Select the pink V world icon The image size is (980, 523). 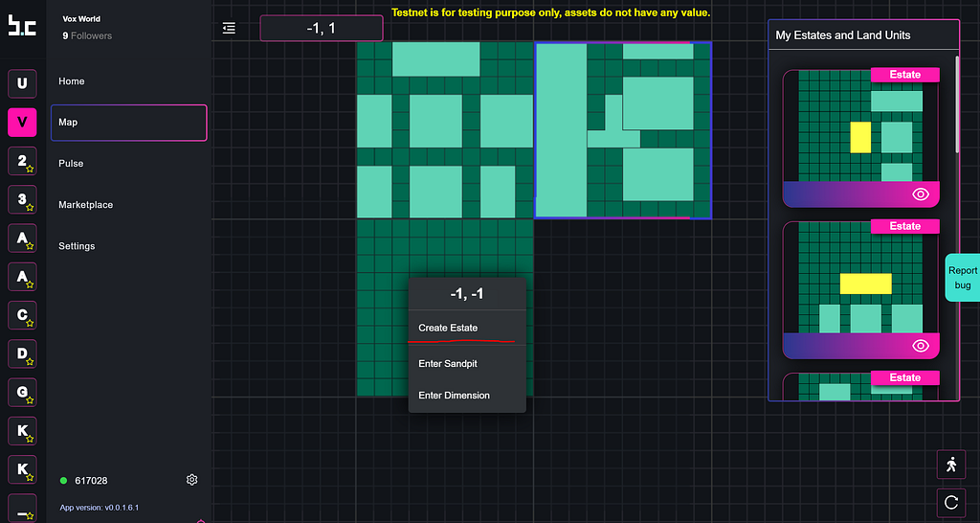[22, 122]
